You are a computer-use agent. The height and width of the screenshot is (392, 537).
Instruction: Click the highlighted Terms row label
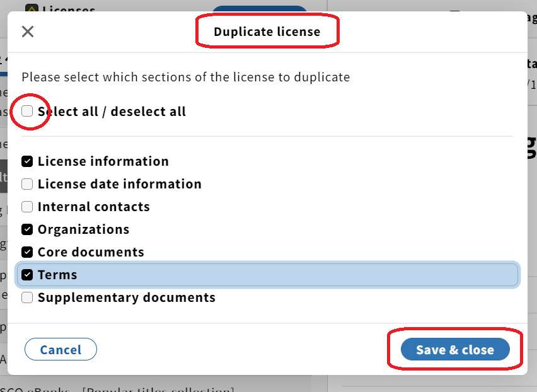click(x=57, y=275)
